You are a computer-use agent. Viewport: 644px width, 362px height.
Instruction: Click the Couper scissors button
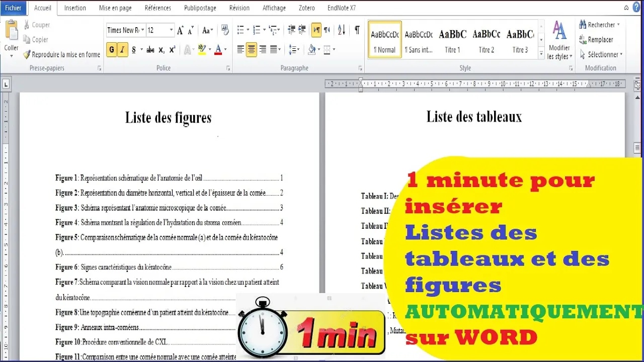click(x=37, y=25)
